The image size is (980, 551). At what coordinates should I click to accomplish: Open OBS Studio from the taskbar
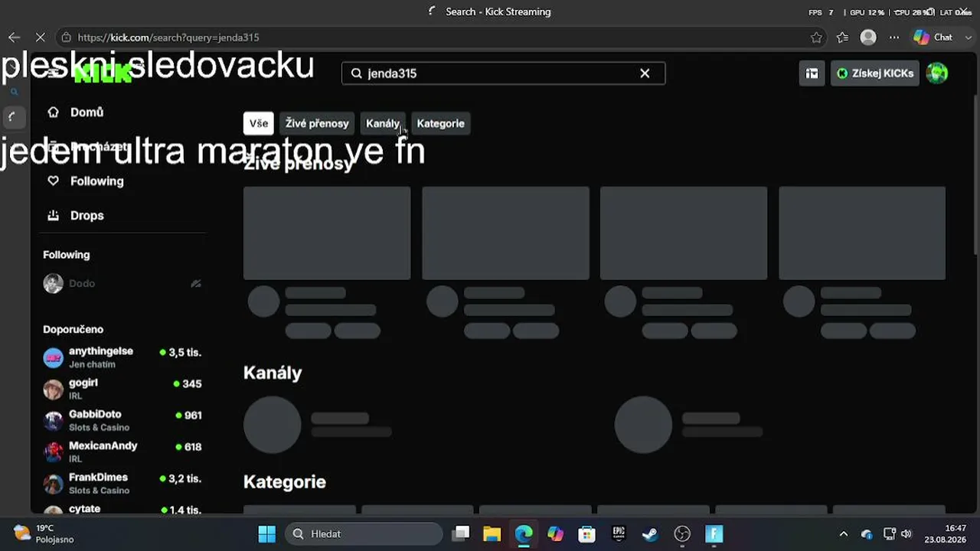pos(682,534)
